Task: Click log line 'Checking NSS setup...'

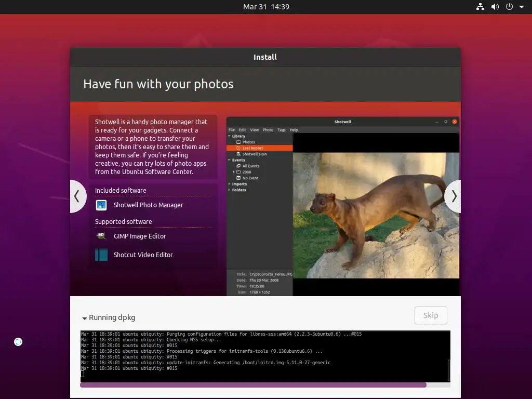Action: (x=194, y=340)
